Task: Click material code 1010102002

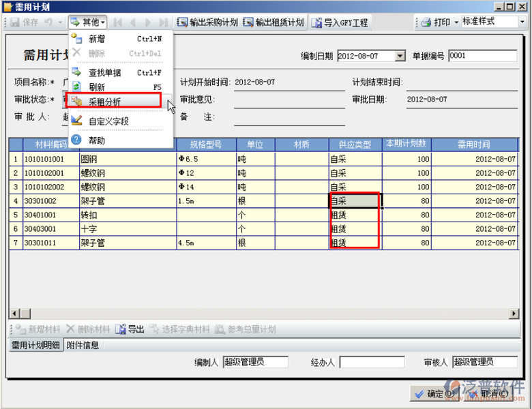Action: pyautogui.click(x=51, y=187)
